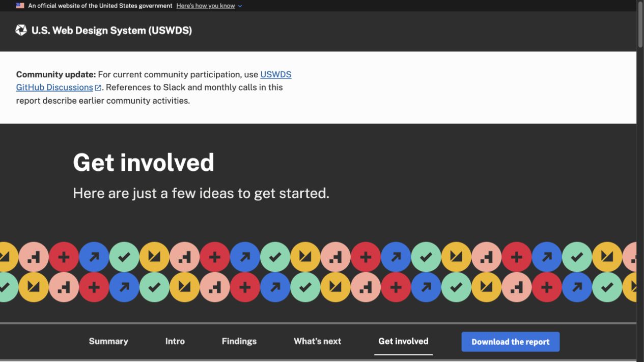
Task: Click 'Here are just a few ideas to get started.'
Action: click(x=201, y=193)
